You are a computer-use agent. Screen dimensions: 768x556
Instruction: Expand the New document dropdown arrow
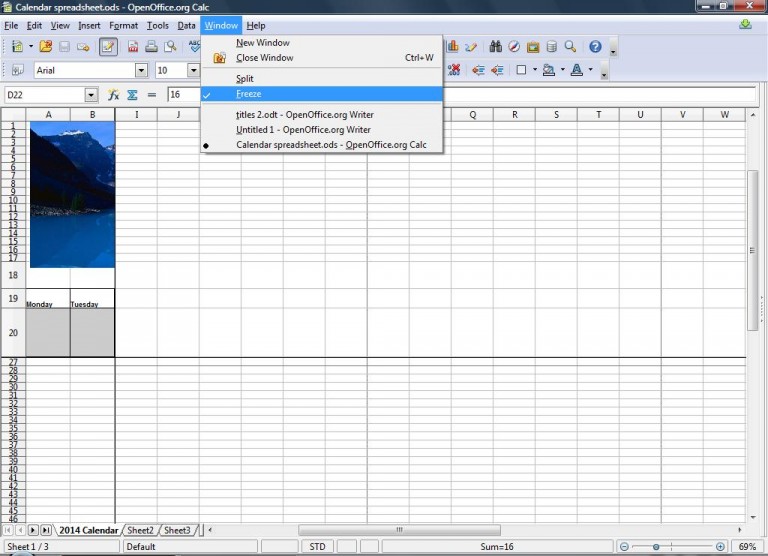(30, 47)
